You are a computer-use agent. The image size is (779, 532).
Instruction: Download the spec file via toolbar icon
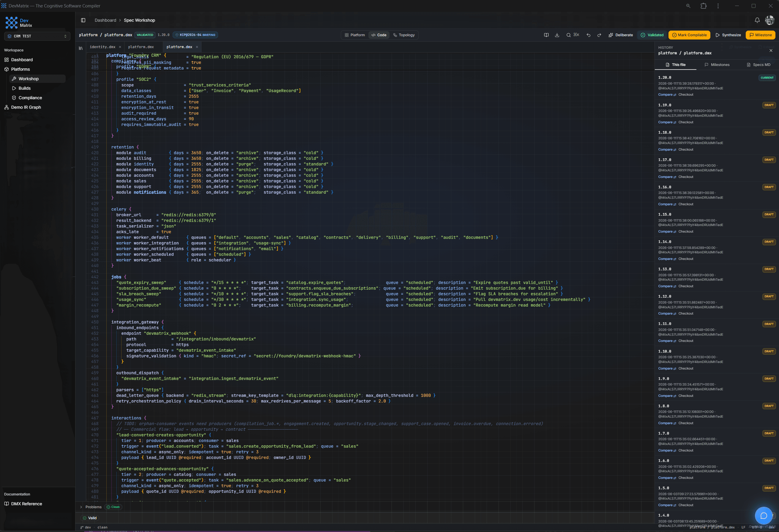[x=557, y=35]
